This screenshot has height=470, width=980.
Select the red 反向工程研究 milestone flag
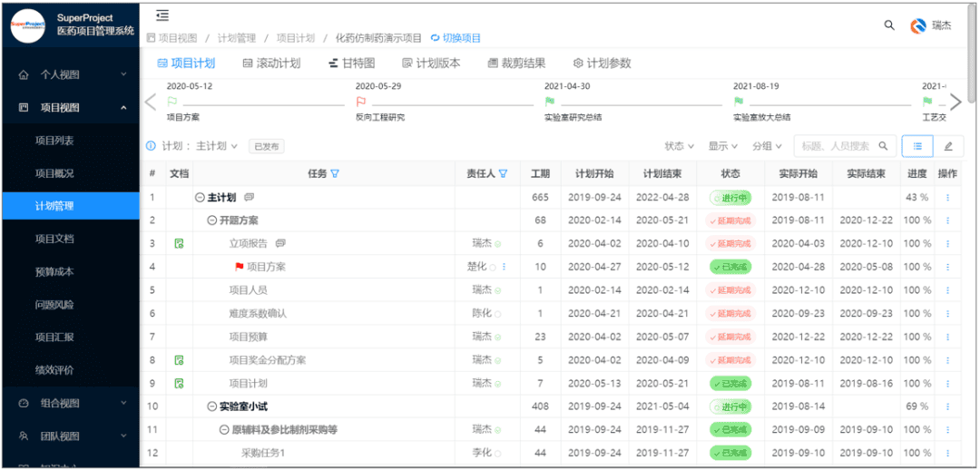click(360, 102)
